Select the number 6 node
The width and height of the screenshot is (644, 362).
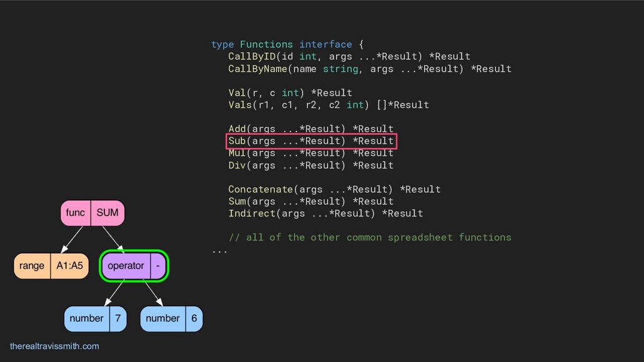[171, 319]
